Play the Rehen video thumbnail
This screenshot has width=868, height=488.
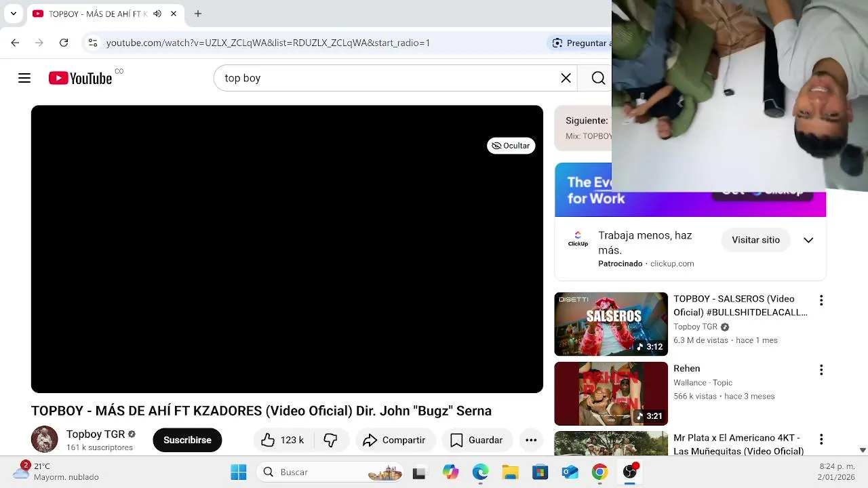[x=611, y=394]
